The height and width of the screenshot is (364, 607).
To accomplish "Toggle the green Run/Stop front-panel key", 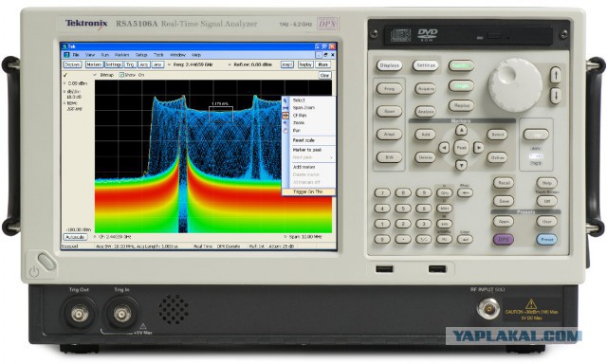I will [461, 65].
